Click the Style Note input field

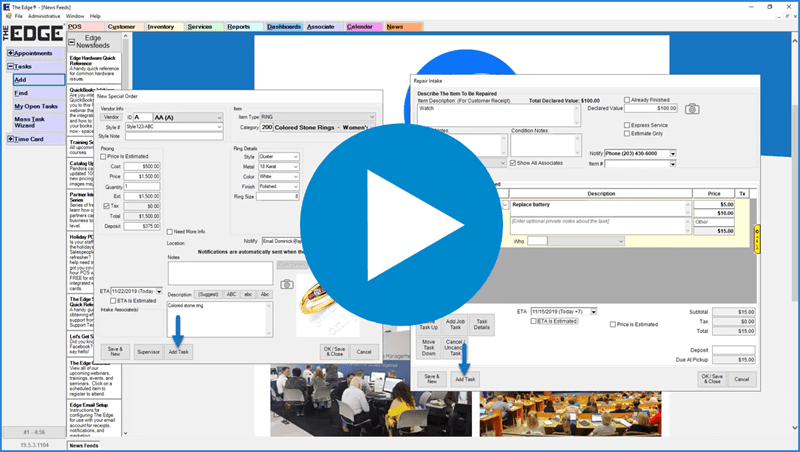pos(174,136)
